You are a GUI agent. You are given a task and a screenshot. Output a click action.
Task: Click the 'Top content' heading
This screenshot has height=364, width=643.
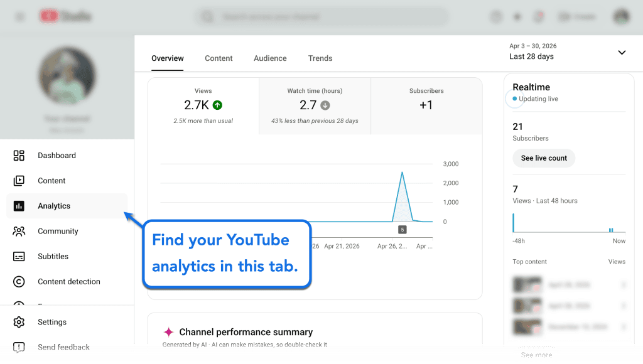(x=529, y=262)
